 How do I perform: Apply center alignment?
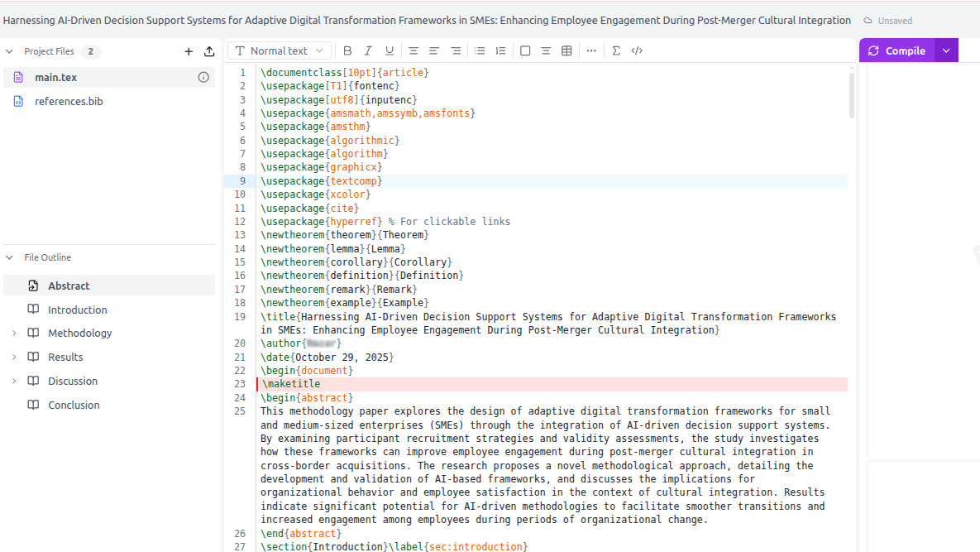[x=414, y=50]
